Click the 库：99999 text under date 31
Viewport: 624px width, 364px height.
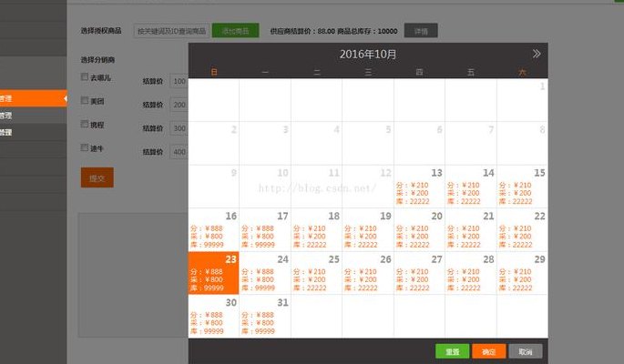(x=258, y=330)
